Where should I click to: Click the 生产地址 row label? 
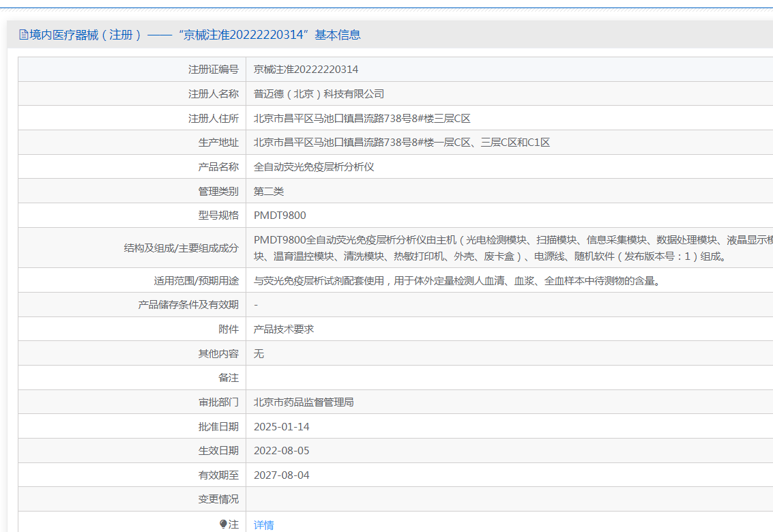(x=218, y=143)
